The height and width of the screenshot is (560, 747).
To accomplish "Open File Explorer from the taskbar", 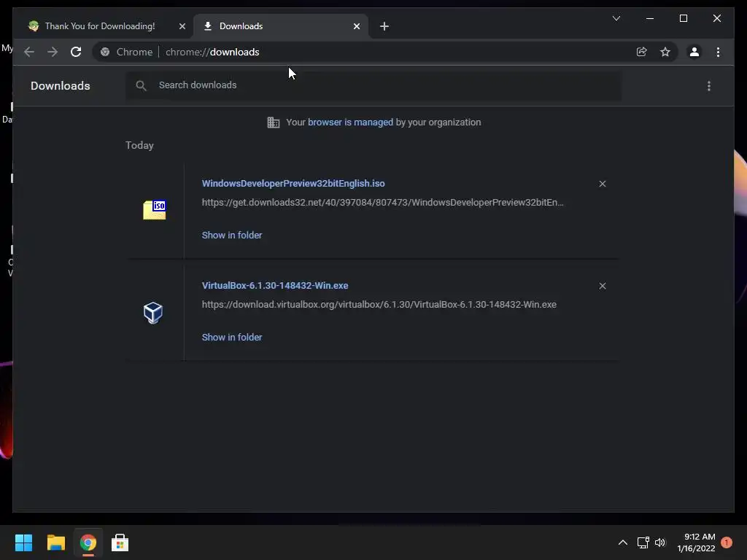I will pos(55,542).
